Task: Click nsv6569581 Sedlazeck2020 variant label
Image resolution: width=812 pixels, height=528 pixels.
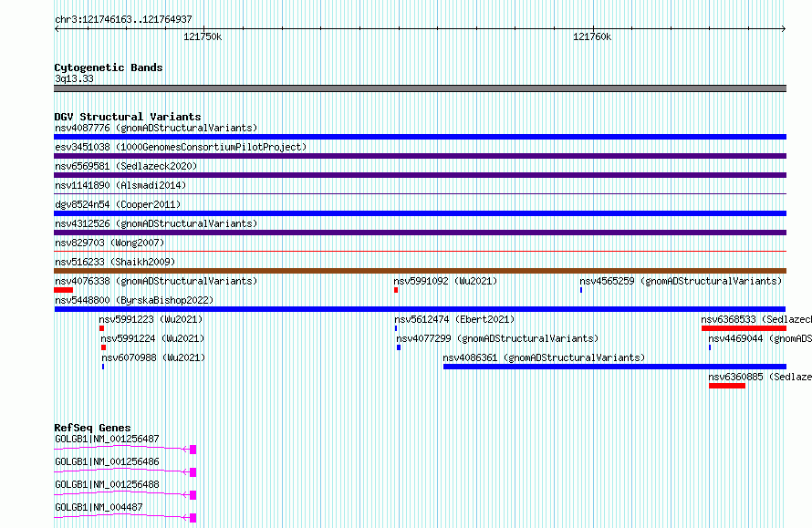Action: coord(126,166)
